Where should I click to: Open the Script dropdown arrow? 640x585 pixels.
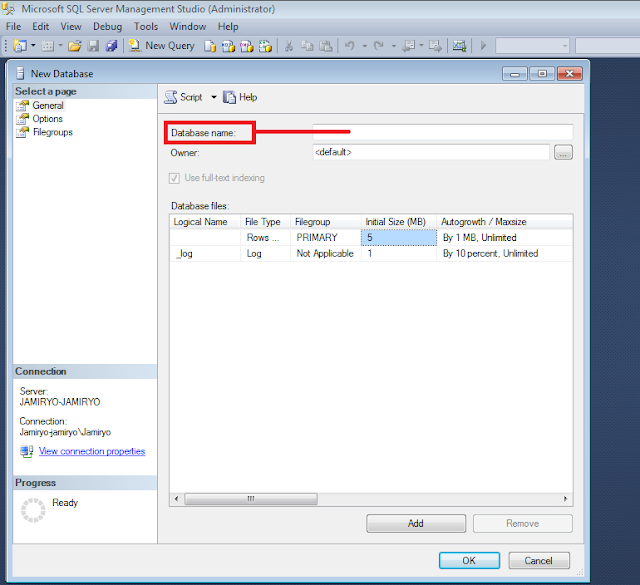click(213, 97)
